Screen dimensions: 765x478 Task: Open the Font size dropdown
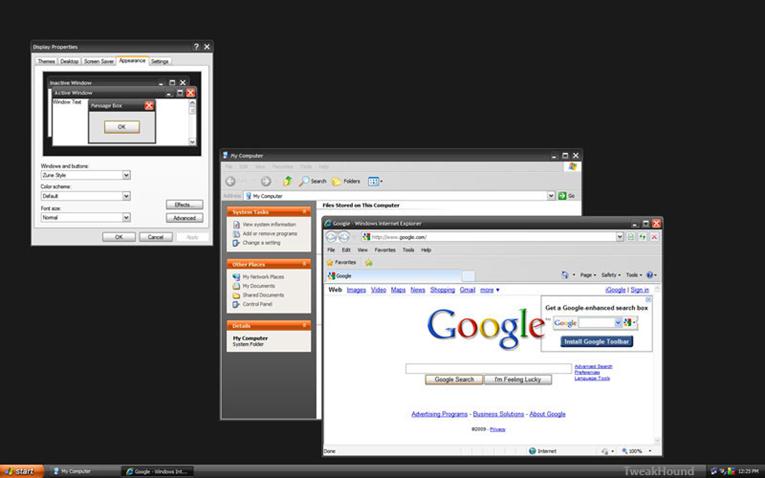[x=126, y=217]
